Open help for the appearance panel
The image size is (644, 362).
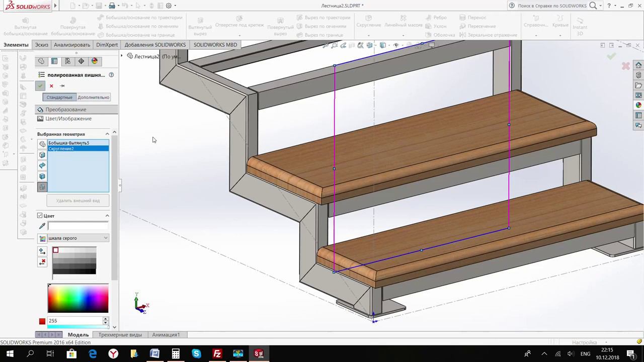click(111, 75)
